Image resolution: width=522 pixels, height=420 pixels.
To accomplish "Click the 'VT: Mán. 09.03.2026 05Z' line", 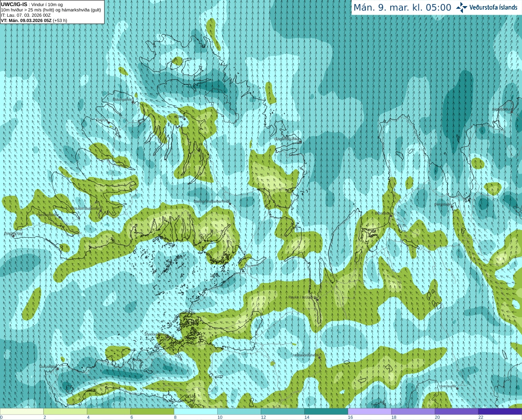I will point(34,20).
